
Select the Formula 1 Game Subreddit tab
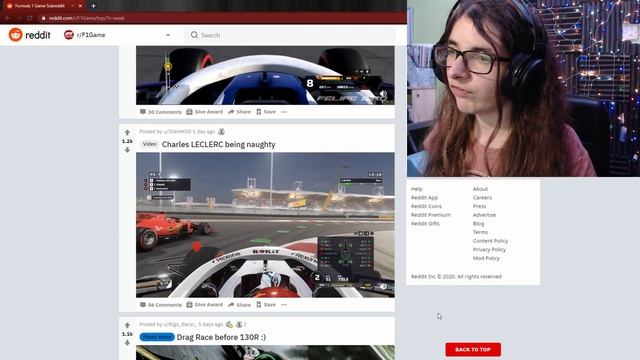tap(40, 6)
